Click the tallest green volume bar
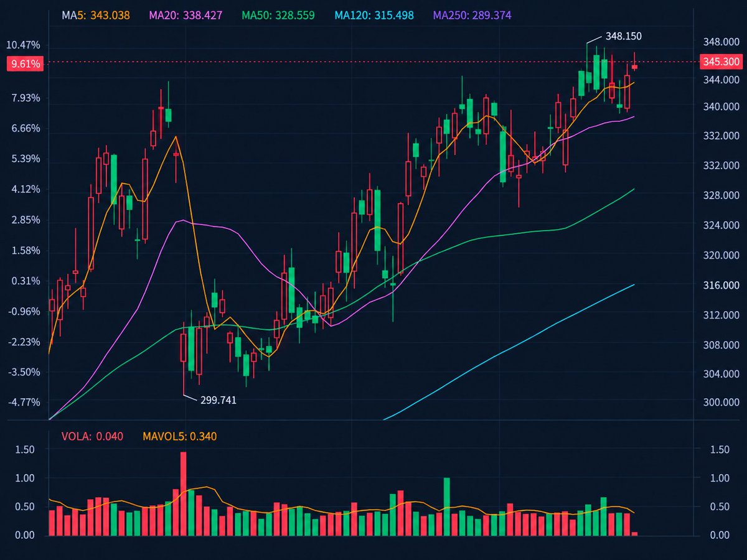The height and width of the screenshot is (560, 747). click(447, 506)
